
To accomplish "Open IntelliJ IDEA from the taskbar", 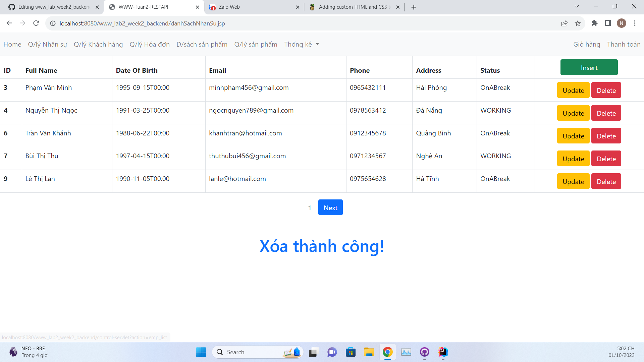I will click(443, 352).
